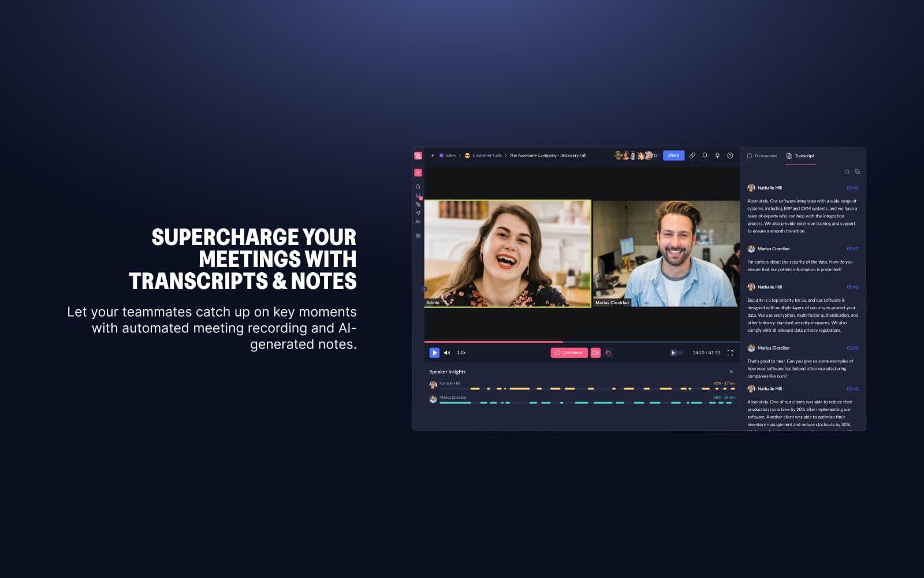Seek on the video progress bar
Viewport: 924px width, 578px height.
[582, 342]
